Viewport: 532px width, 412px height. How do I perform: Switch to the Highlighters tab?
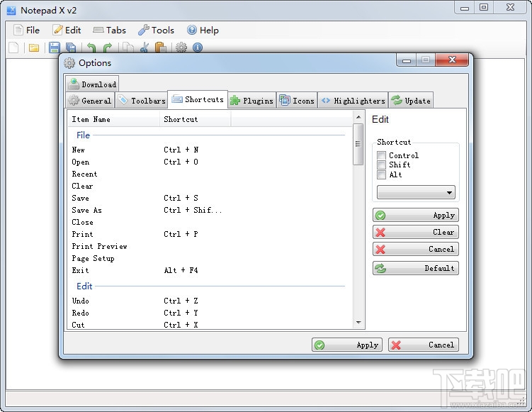click(353, 101)
